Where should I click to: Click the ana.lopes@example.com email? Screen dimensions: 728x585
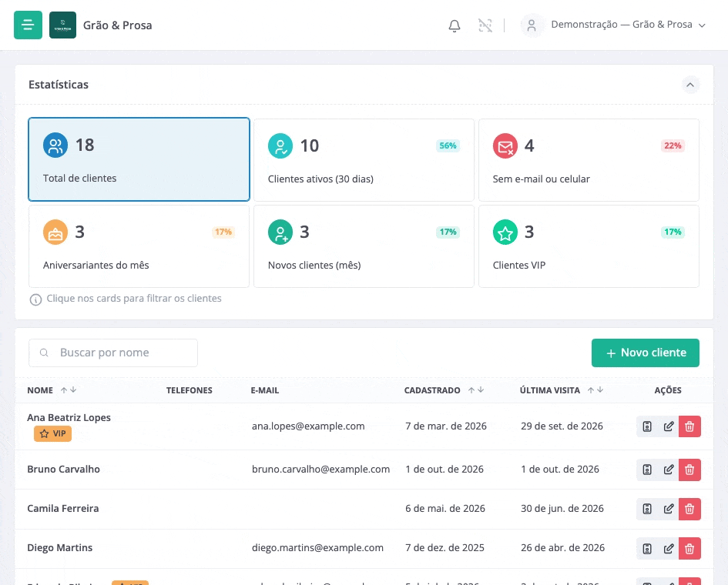click(x=308, y=426)
